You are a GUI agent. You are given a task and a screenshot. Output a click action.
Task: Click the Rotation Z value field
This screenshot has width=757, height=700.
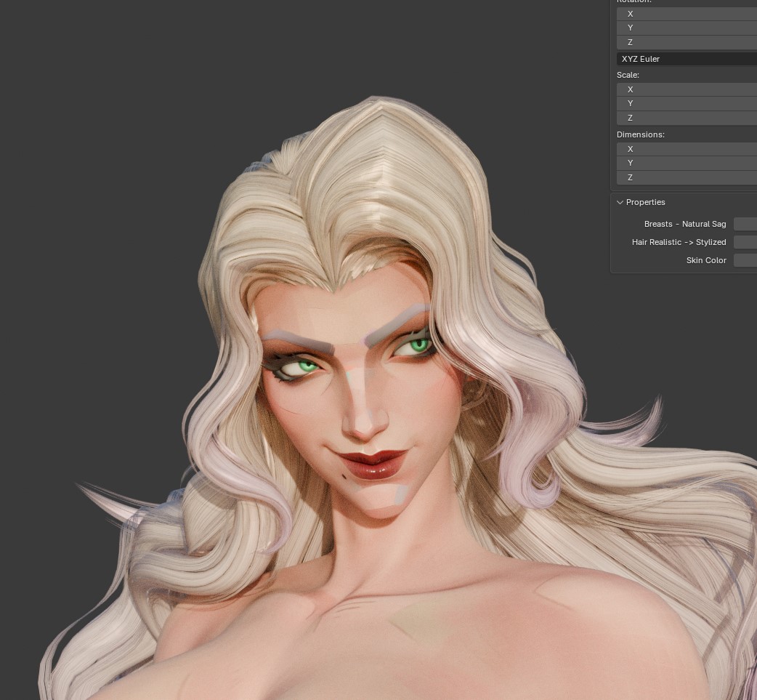click(687, 42)
